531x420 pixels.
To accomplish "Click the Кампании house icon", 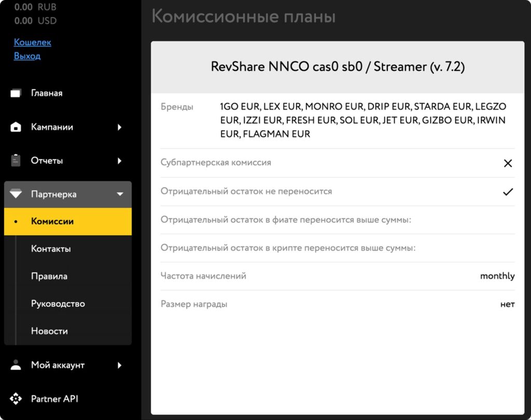I will [16, 127].
